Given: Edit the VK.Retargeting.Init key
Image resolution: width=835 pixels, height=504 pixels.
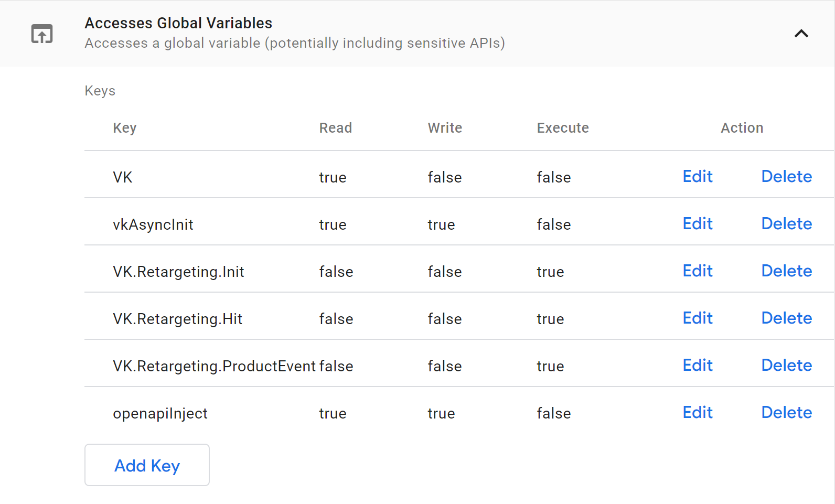Looking at the screenshot, I should point(697,271).
